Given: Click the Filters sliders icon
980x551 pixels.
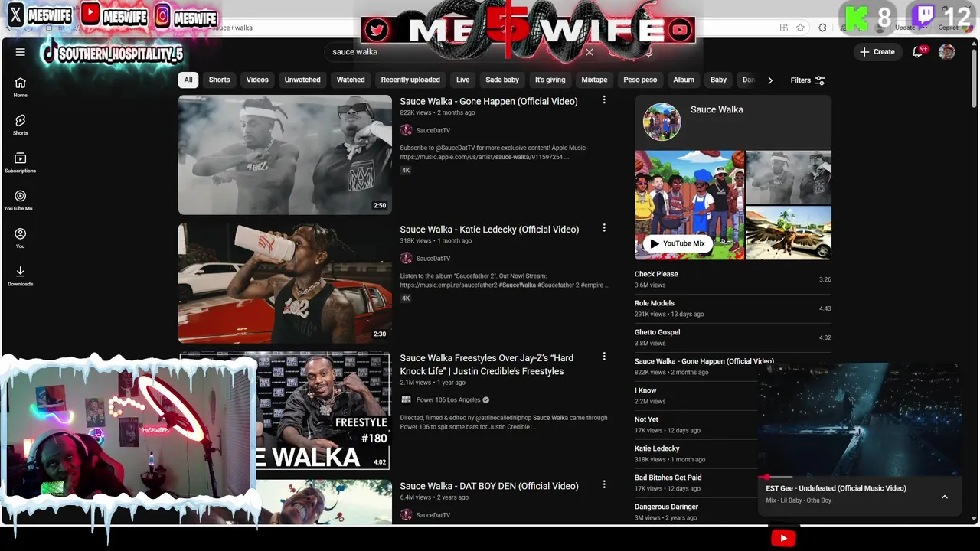Looking at the screenshot, I should point(820,80).
